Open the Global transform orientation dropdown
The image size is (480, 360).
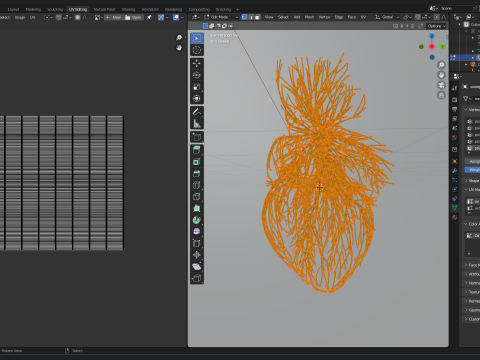pyautogui.click(x=387, y=17)
